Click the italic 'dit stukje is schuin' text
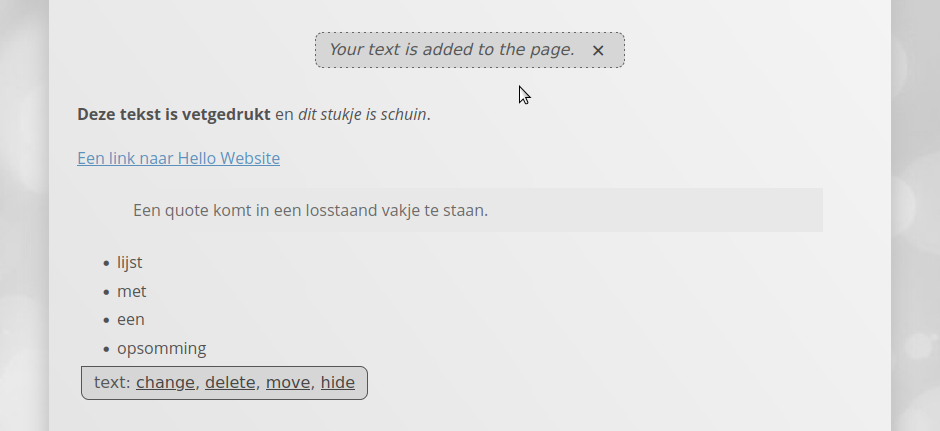Viewport: 940px width, 431px height. (363, 114)
